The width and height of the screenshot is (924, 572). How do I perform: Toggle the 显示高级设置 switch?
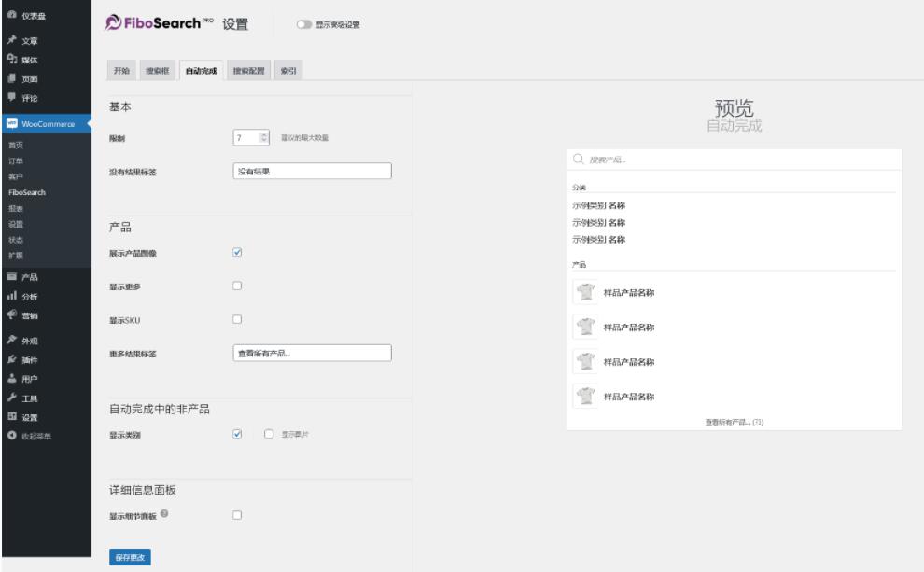click(x=303, y=24)
